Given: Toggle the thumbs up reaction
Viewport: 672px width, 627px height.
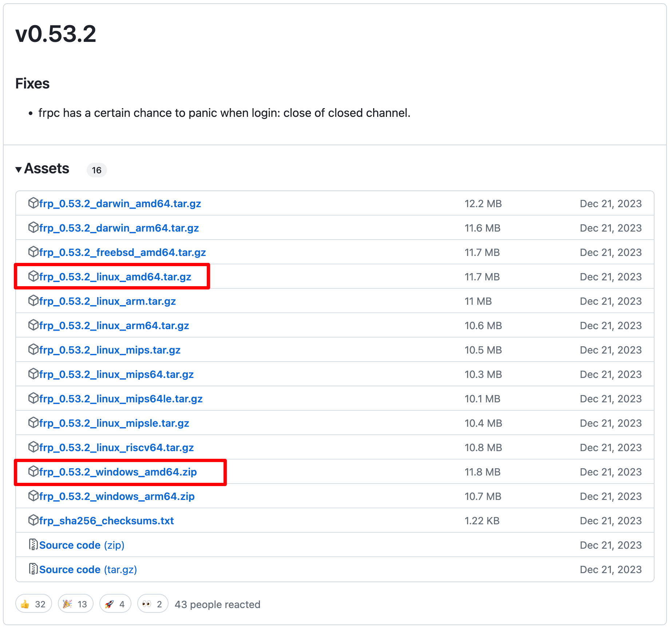Looking at the screenshot, I should [33, 604].
